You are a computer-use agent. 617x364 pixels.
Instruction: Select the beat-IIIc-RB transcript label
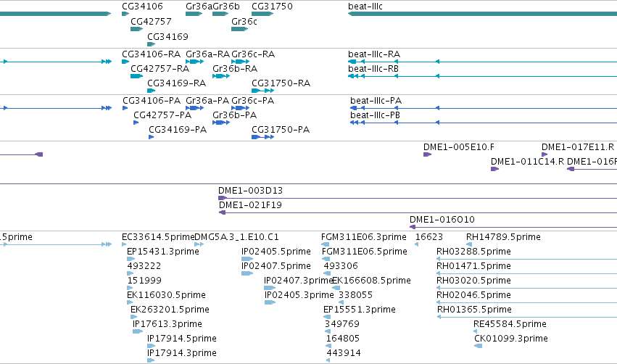click(373, 68)
